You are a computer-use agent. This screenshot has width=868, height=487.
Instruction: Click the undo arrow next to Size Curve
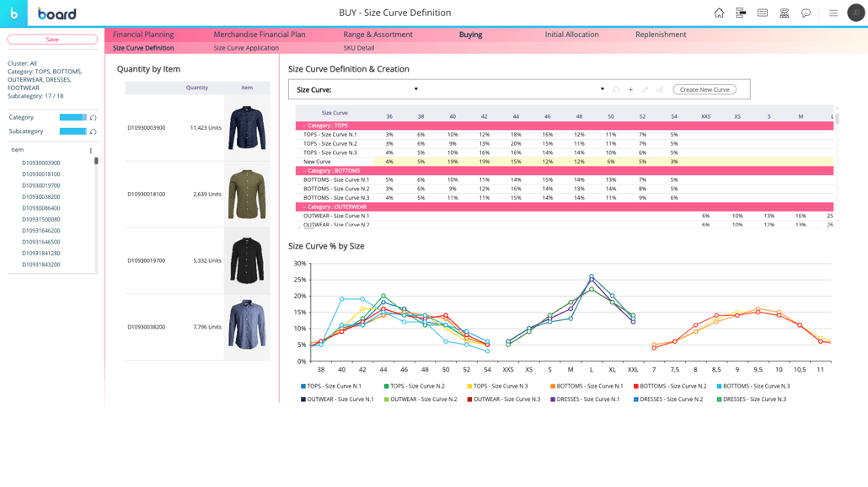[616, 89]
